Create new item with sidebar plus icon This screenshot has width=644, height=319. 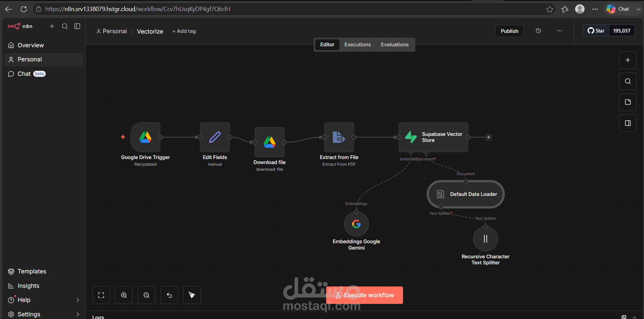[x=52, y=26]
